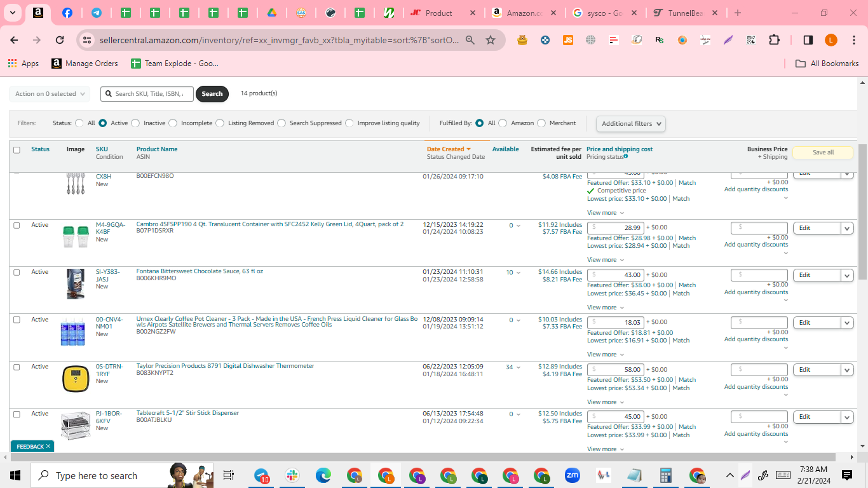Open the Windows notification center

(846, 475)
